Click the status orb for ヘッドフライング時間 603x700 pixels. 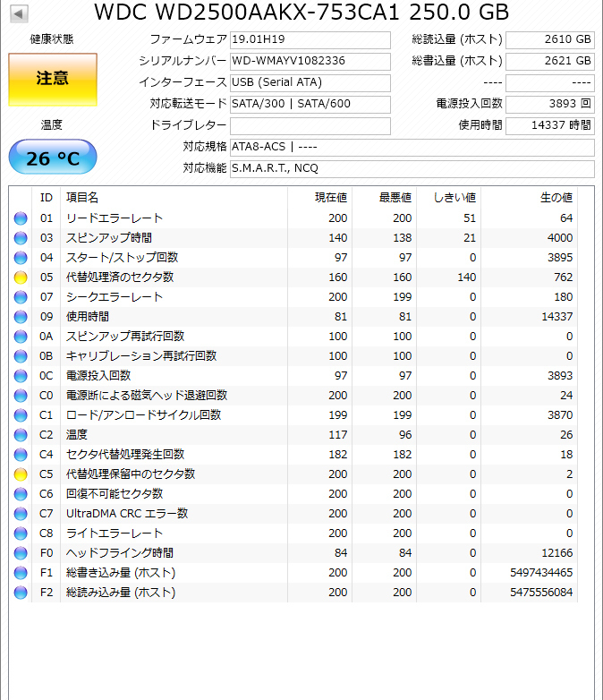coord(21,553)
